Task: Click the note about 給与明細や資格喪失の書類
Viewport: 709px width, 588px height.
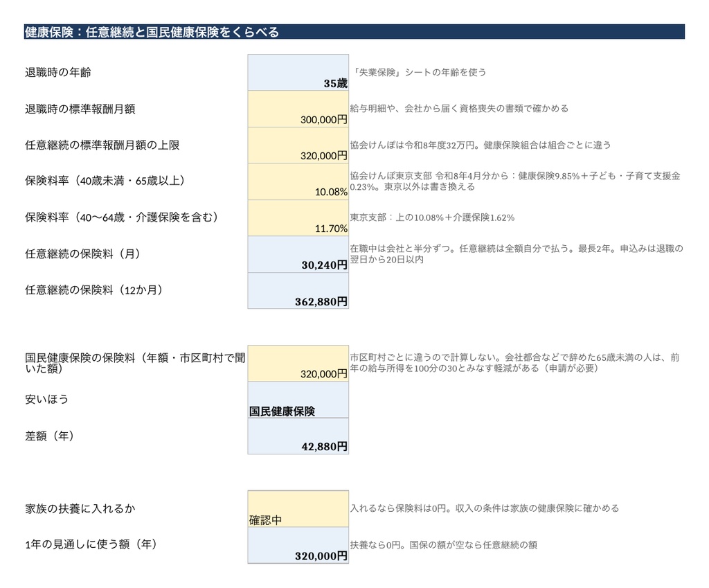Action: tap(459, 109)
